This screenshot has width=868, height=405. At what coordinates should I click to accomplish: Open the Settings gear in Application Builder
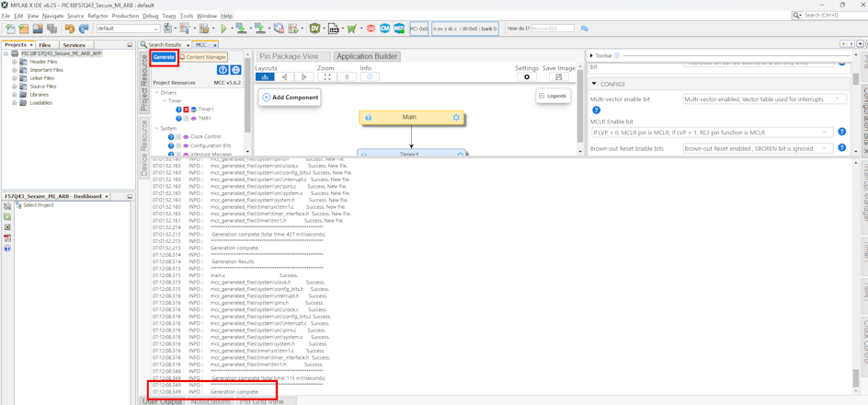point(527,77)
